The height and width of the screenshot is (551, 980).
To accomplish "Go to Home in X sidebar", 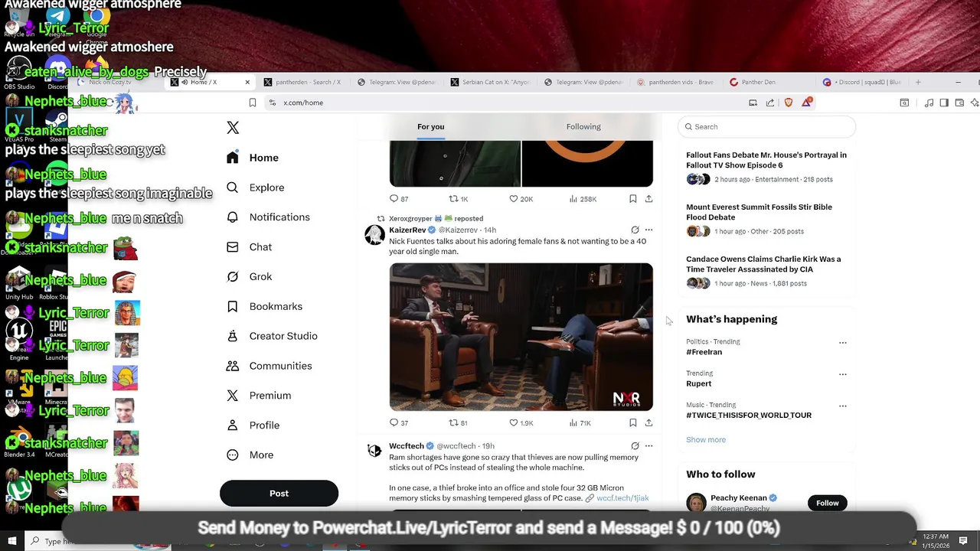I will click(252, 158).
